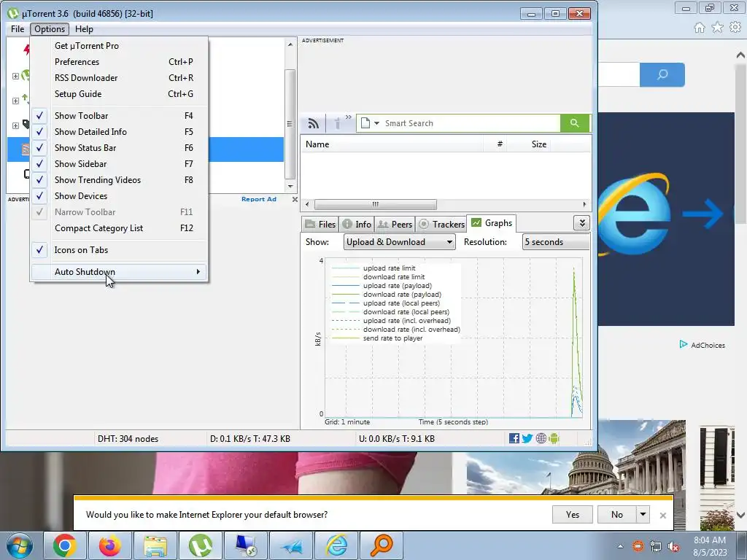Click the horizontal scrollbar right arrow
This screenshot has width=747, height=560.
tap(584, 204)
